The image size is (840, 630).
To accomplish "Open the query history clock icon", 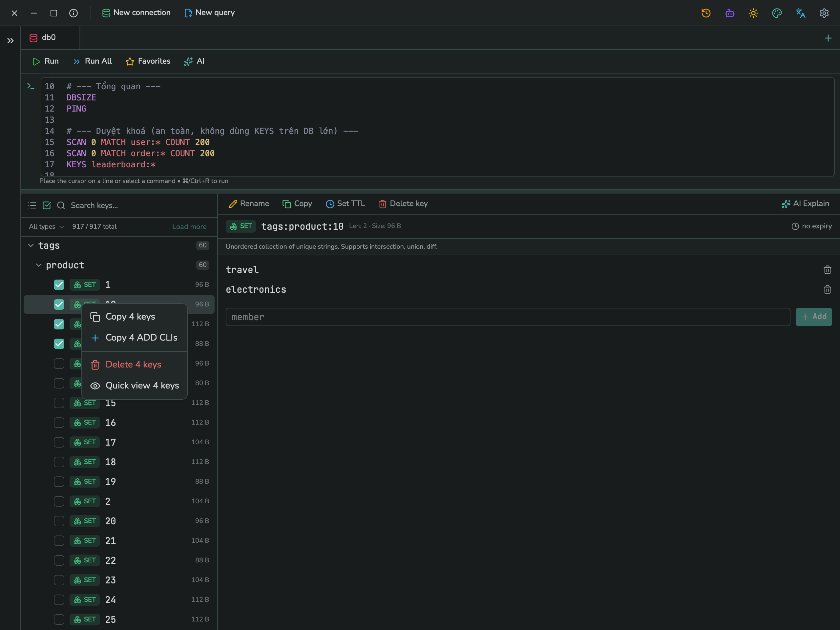I will point(706,13).
